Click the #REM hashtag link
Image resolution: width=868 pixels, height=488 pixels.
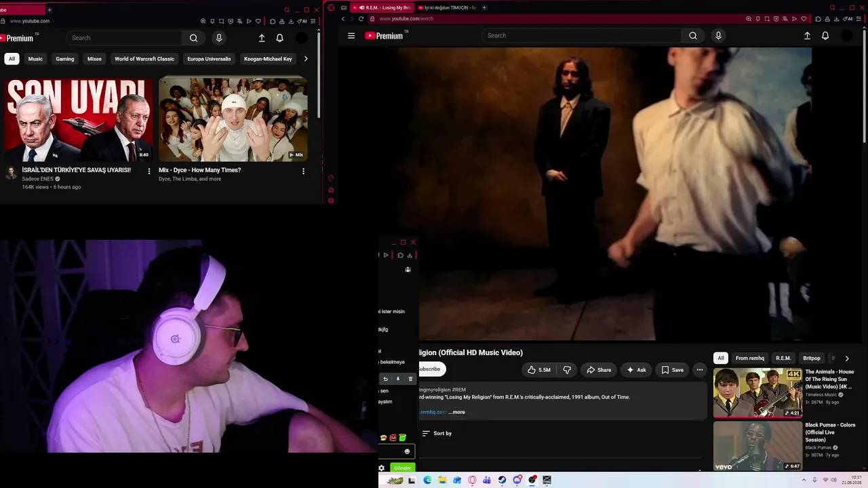point(459,390)
